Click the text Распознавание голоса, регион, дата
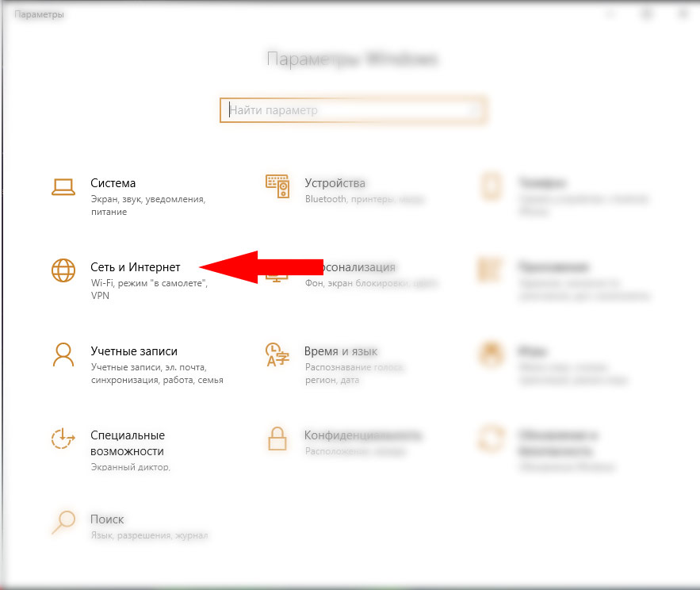 point(354,374)
